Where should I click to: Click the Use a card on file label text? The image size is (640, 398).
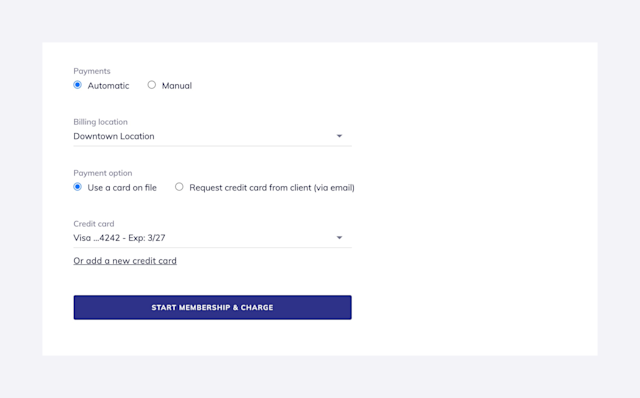point(122,188)
